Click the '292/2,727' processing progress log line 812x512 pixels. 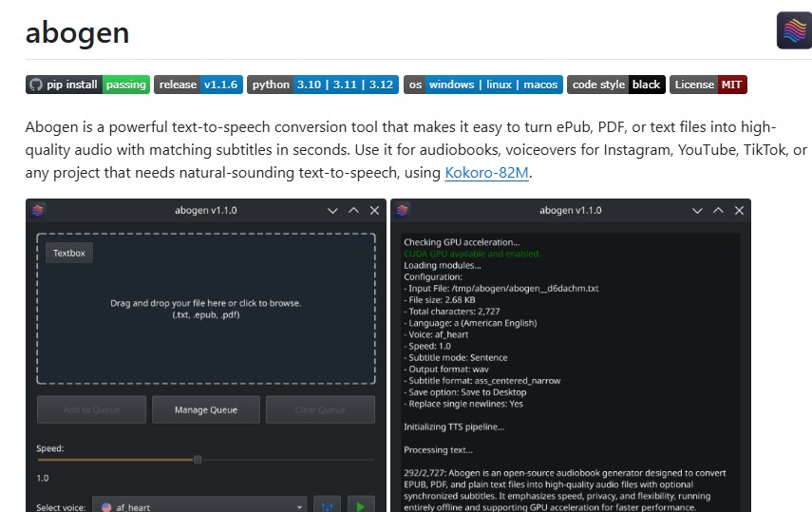click(x=565, y=490)
